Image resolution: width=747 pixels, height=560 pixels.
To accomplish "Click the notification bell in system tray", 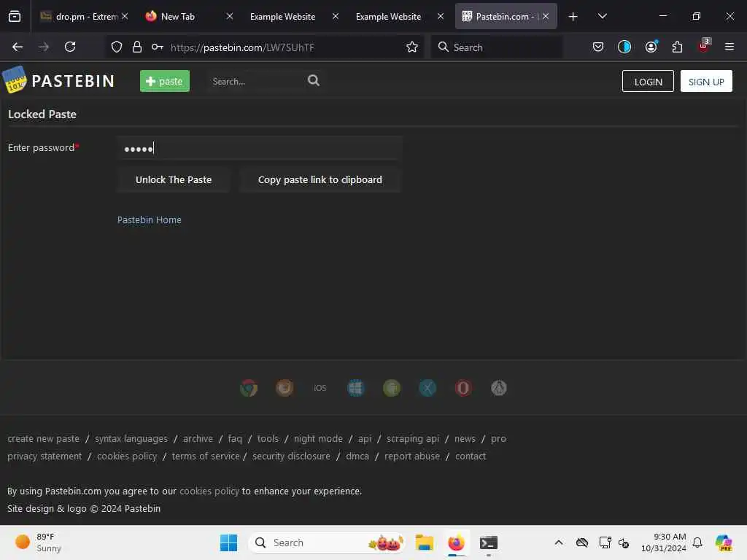I will (697, 542).
